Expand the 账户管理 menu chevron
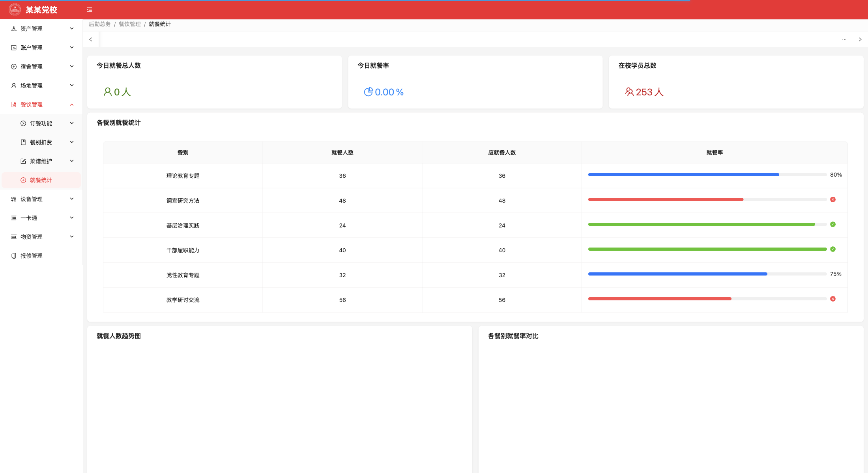Image resolution: width=868 pixels, height=473 pixels. pos(72,47)
